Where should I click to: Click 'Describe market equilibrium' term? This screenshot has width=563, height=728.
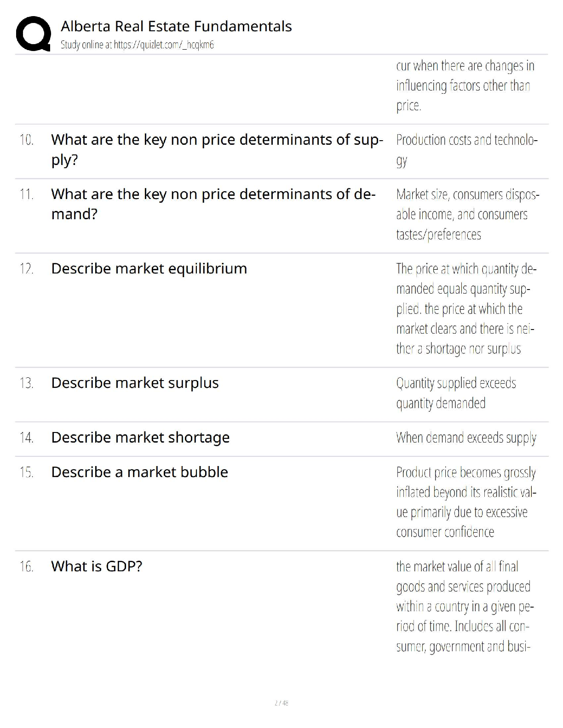149,268
